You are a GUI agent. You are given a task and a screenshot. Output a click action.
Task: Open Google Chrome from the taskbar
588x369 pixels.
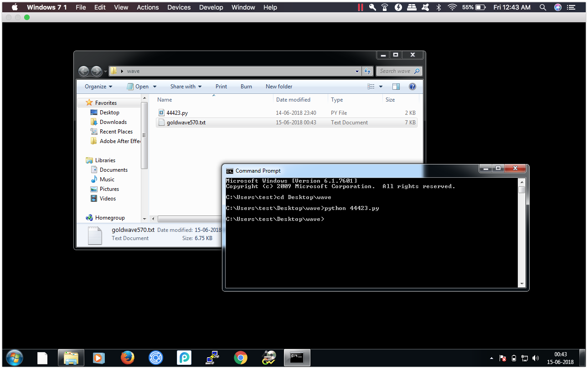point(241,358)
